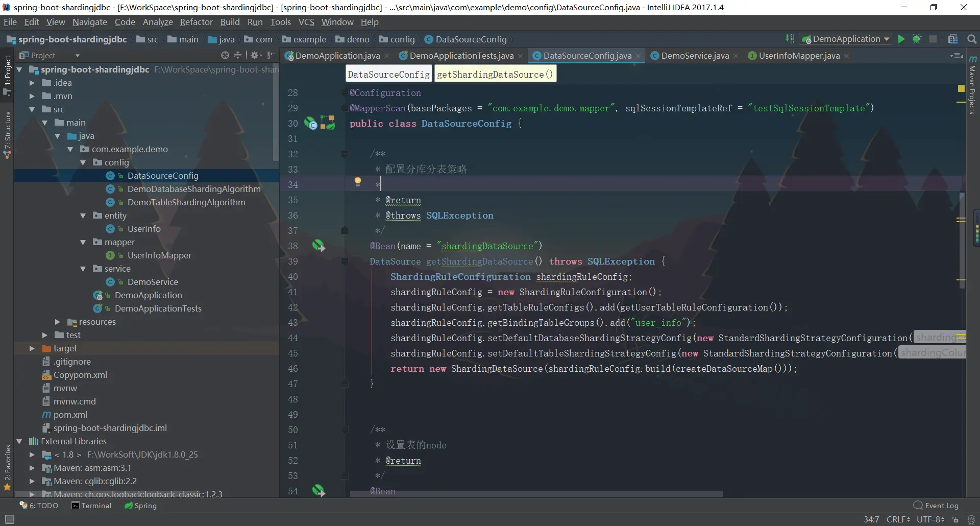Open the Navigate menu
Screen dimensions: 980x526
point(90,22)
